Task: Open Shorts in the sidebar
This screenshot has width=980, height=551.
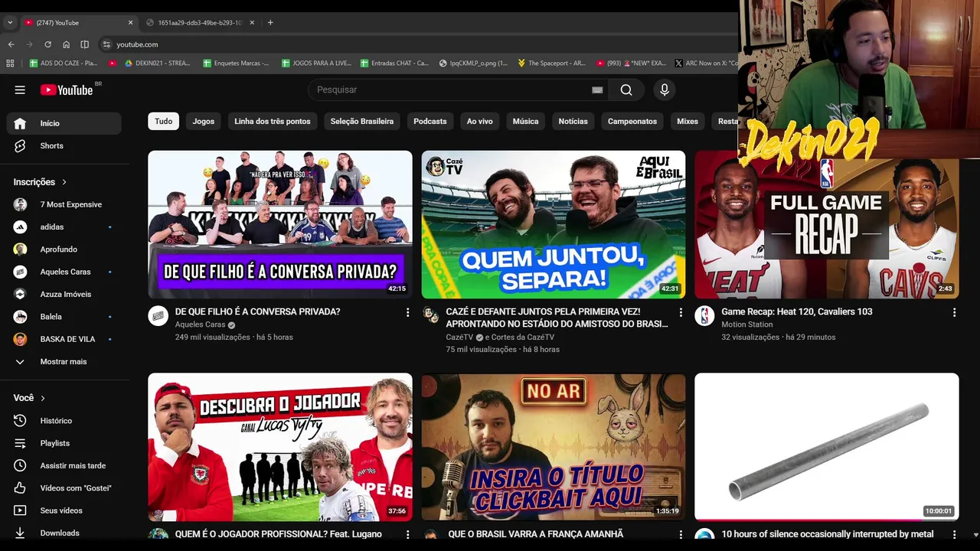Action: coord(64,145)
